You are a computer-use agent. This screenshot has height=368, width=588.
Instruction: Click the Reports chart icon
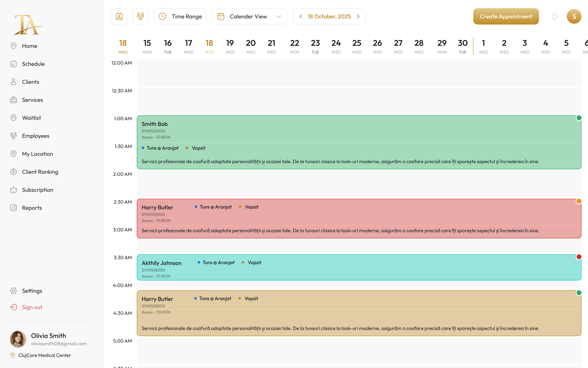coord(13,208)
